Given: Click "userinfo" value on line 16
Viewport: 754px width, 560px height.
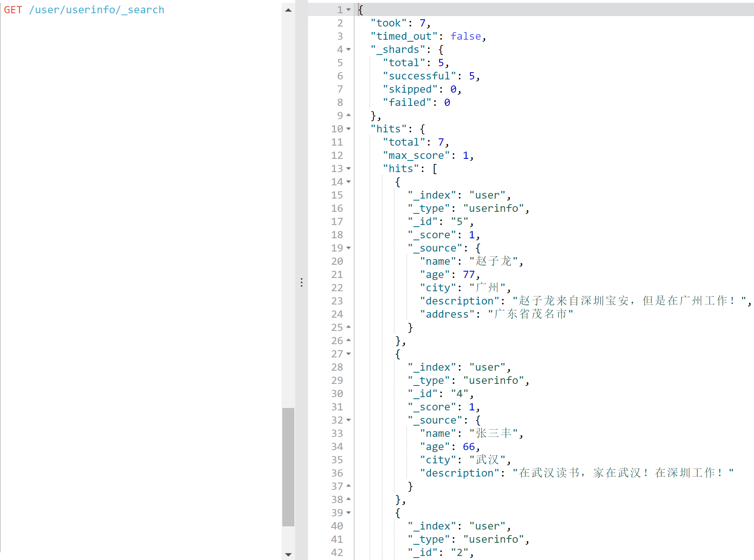Looking at the screenshot, I should [494, 209].
